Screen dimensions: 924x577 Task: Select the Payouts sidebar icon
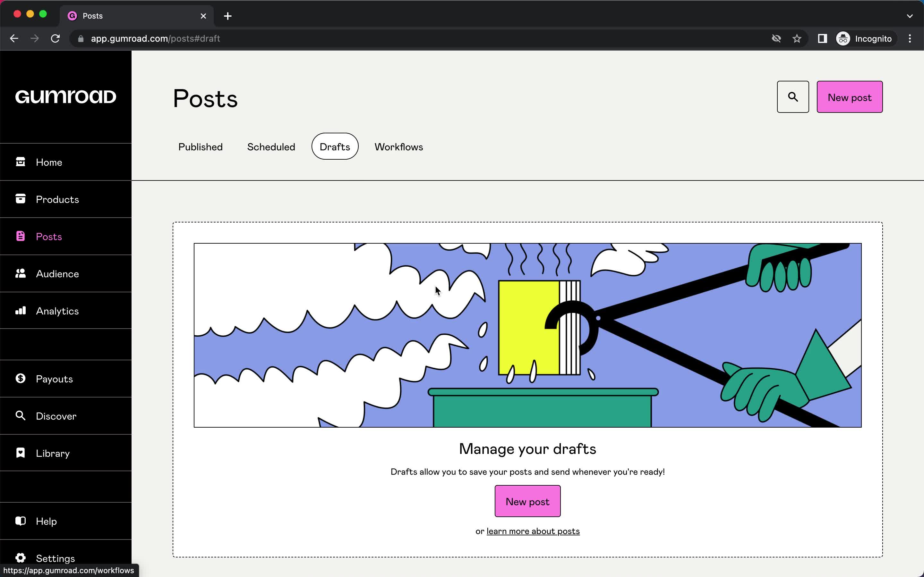20,378
